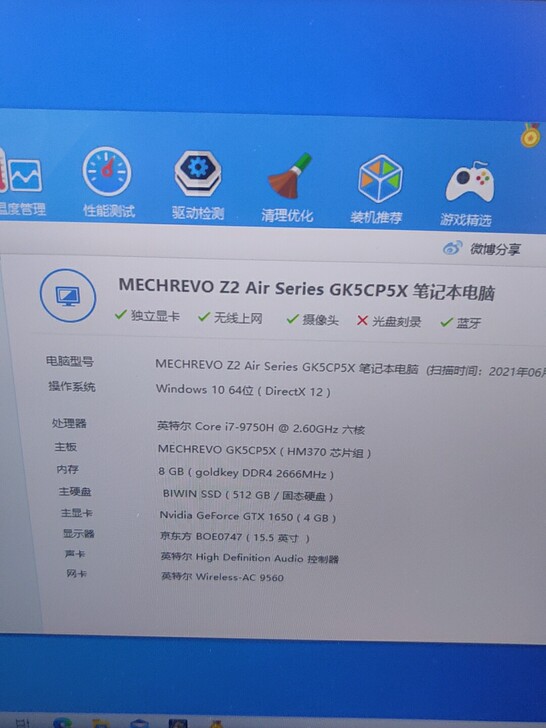Select the 主硬盘 label
The image size is (546, 728).
click(75, 491)
